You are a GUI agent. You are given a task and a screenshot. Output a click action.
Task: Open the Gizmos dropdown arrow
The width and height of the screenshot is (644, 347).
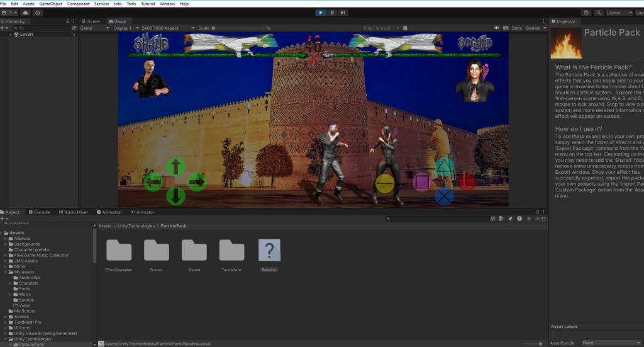pyautogui.click(x=545, y=28)
